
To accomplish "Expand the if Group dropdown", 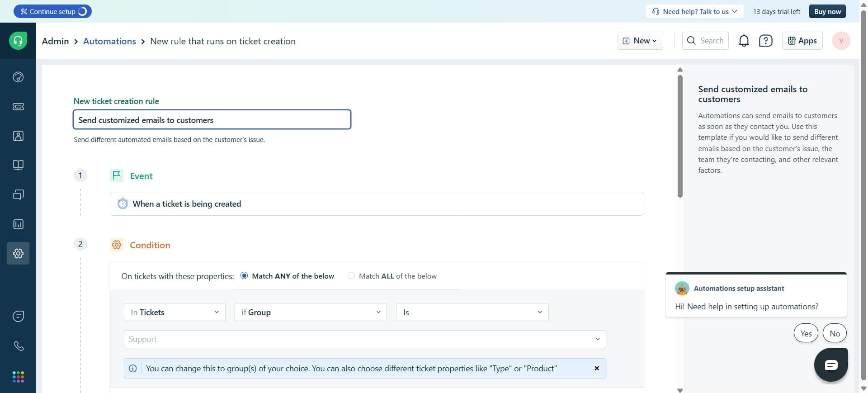I will (311, 313).
